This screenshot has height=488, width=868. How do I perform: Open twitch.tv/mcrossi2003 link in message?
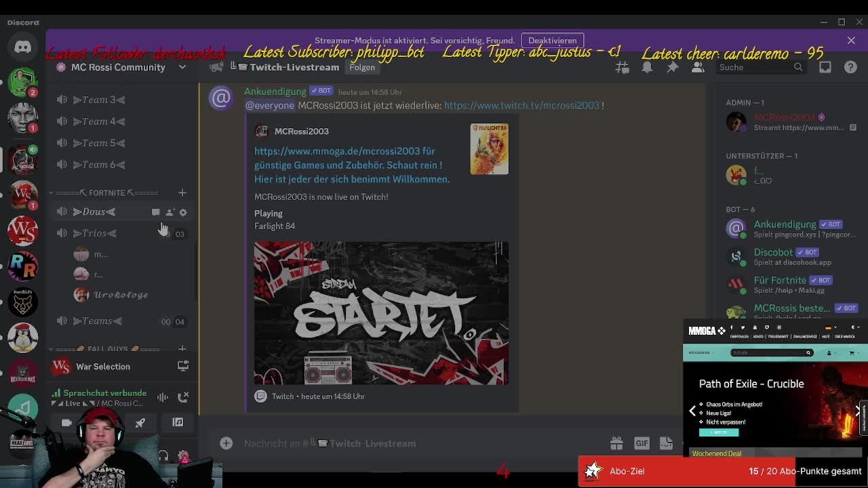pyautogui.click(x=521, y=106)
